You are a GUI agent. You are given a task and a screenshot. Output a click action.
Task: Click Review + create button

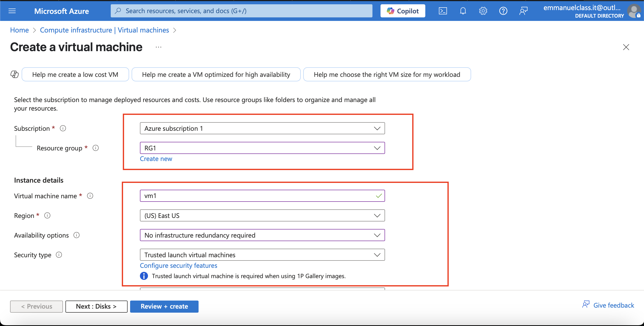[164, 306]
